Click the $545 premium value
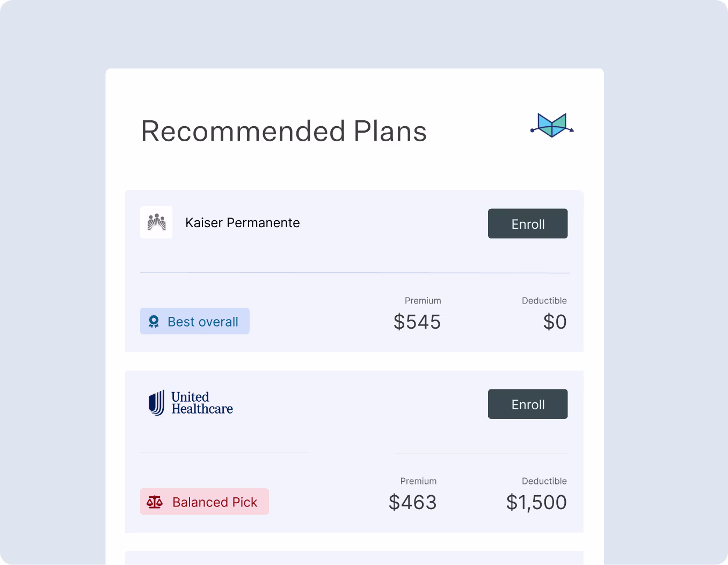 [x=417, y=322]
